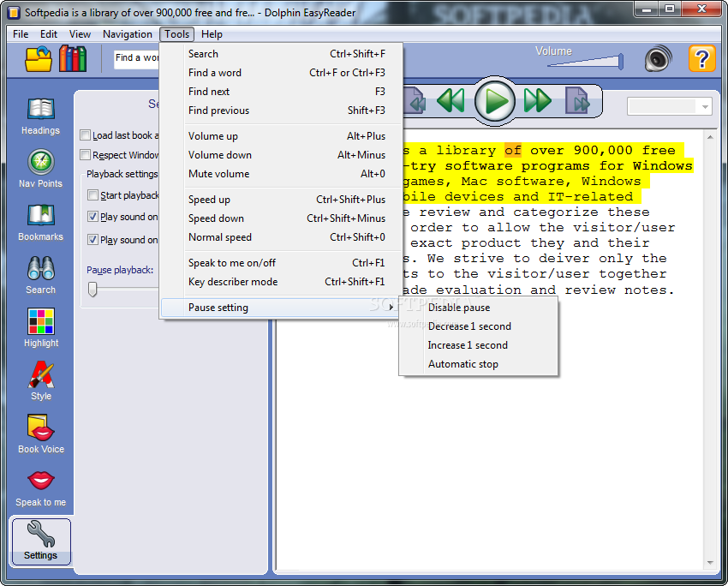This screenshot has width=728, height=586.
Task: Click the text scrollbar up arrow
Action: click(x=710, y=137)
